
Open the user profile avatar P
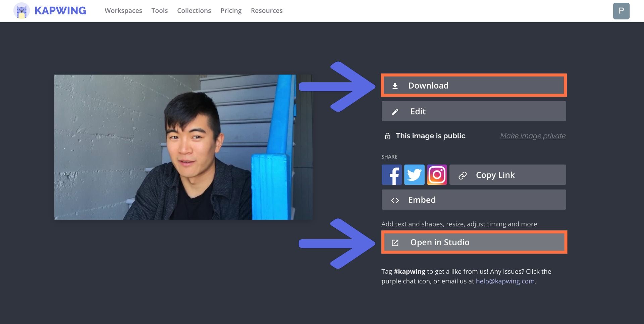click(621, 11)
